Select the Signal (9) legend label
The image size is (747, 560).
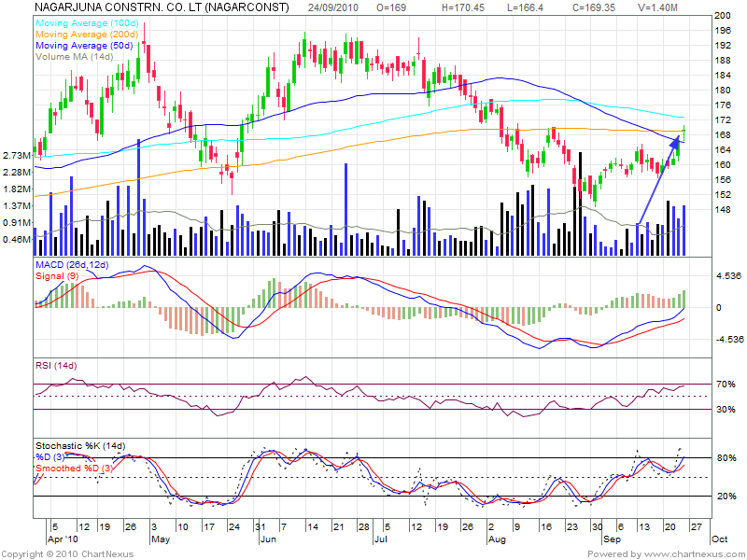click(x=56, y=277)
